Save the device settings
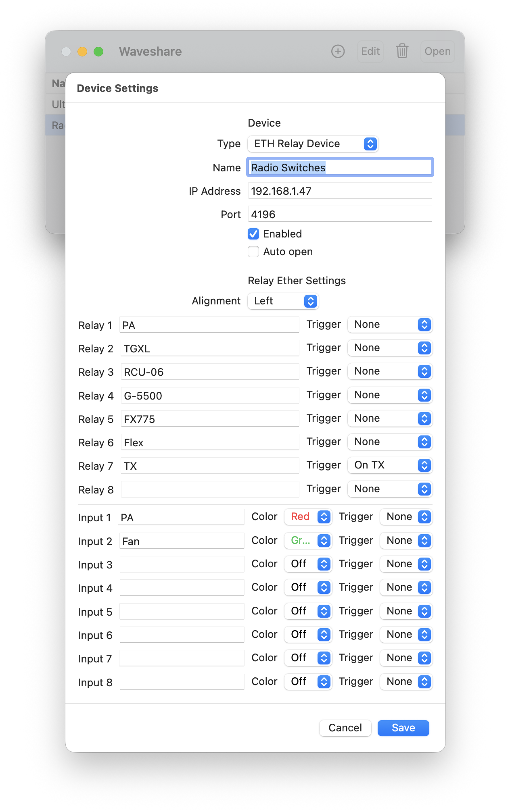The height and width of the screenshot is (812, 510). click(x=403, y=728)
